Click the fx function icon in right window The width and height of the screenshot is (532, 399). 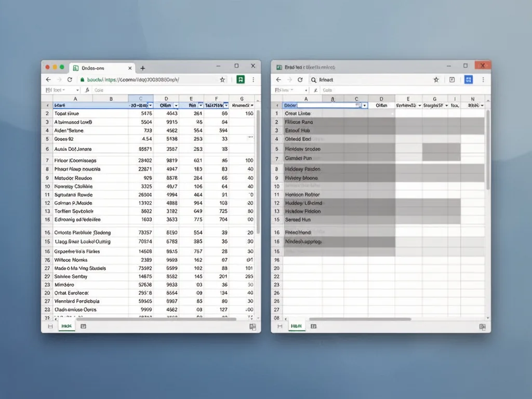315,90
